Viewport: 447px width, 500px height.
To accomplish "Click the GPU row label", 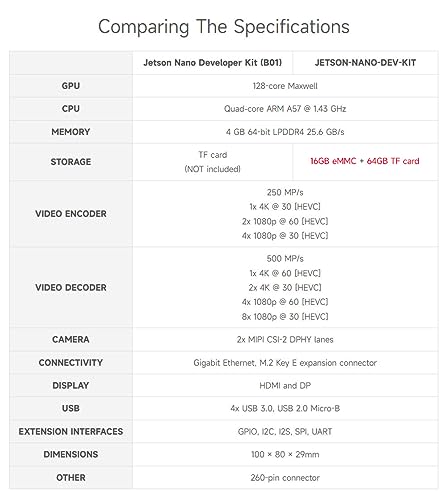I will pos(71,86).
